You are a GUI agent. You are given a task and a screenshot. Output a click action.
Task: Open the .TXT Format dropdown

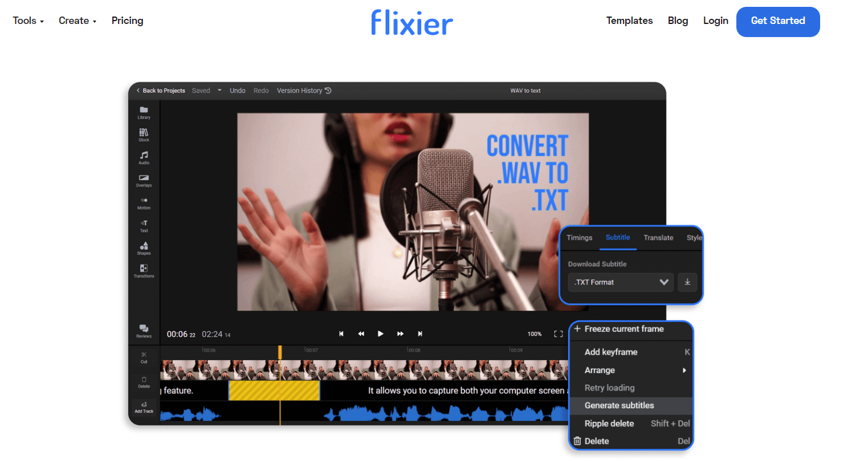click(621, 282)
